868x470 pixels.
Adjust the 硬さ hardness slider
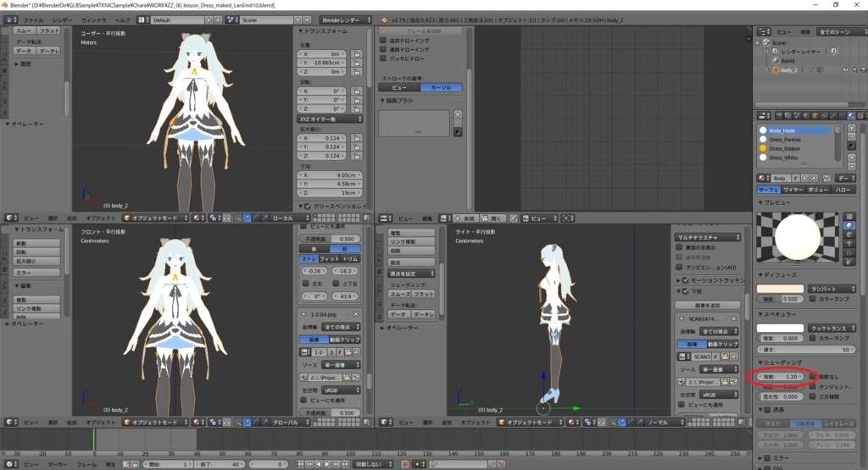tap(806, 350)
